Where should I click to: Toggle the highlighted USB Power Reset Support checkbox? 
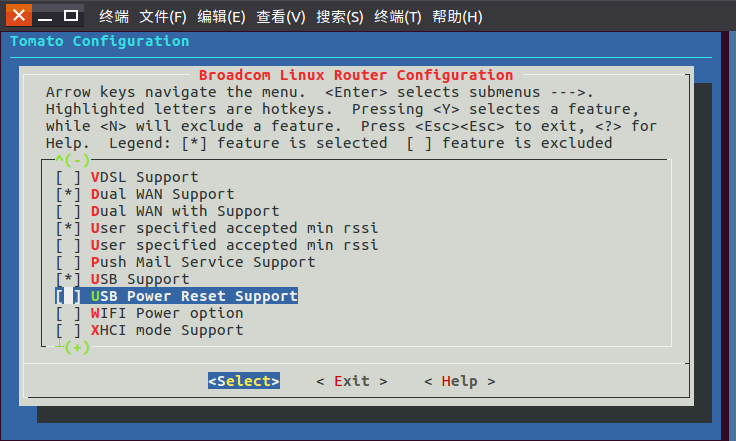point(68,296)
